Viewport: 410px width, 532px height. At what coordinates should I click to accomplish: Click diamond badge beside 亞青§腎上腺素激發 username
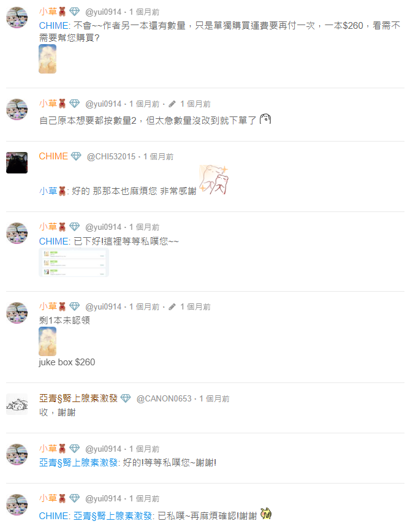point(126,398)
